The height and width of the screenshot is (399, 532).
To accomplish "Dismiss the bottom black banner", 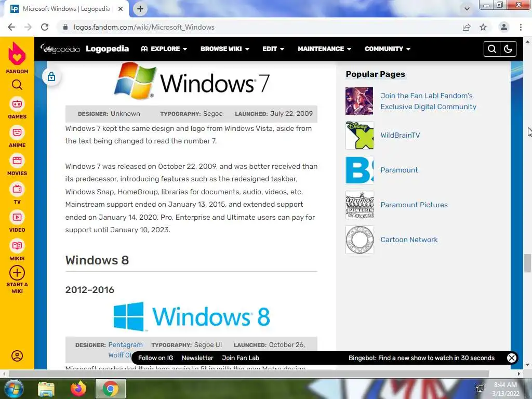I will pos(512,358).
